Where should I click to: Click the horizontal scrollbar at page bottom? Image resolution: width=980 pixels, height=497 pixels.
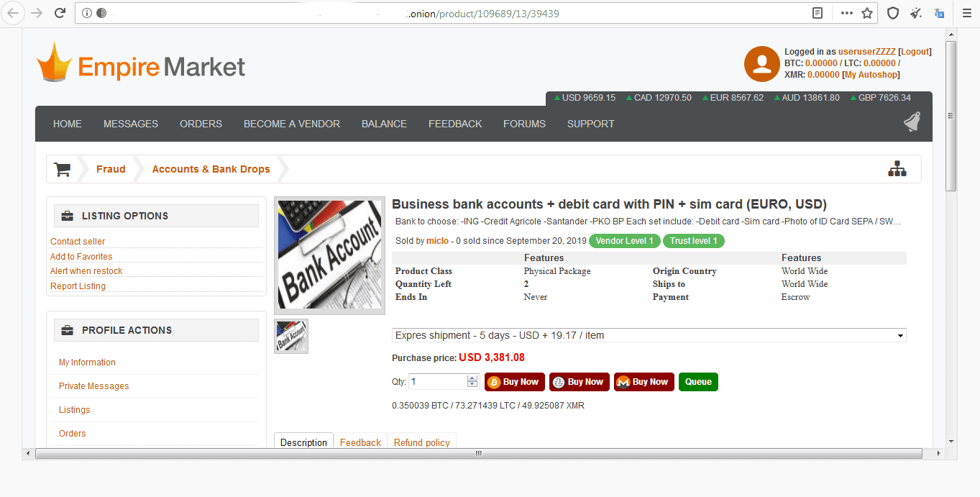[478, 454]
